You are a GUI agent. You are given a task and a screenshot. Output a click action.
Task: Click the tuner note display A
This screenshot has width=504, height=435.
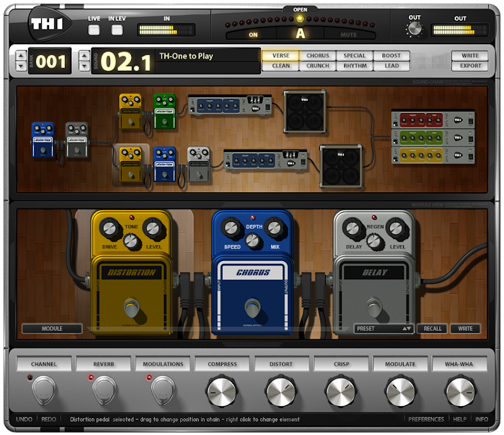301,33
